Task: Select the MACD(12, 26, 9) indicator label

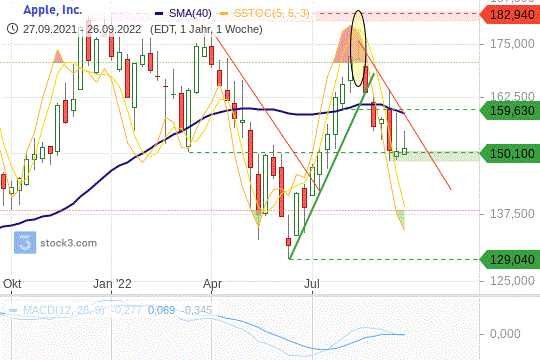Action: click(63, 310)
